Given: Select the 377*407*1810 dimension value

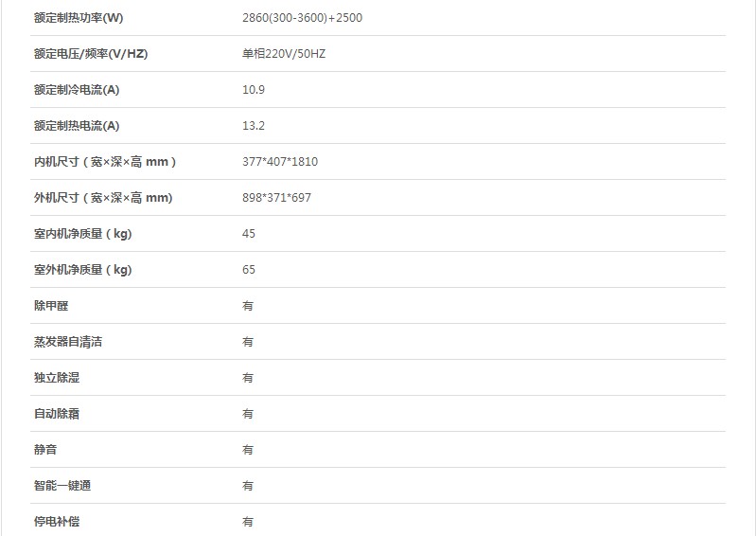Looking at the screenshot, I should coord(280,162).
